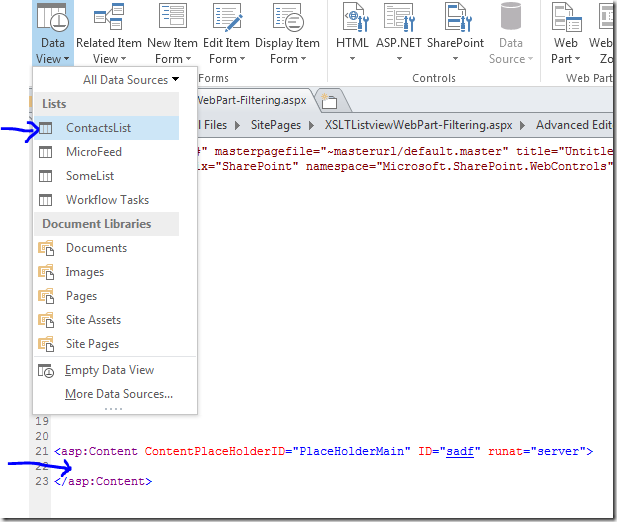Open the HTML controls icon
The image size is (617, 522).
pyautogui.click(x=352, y=18)
